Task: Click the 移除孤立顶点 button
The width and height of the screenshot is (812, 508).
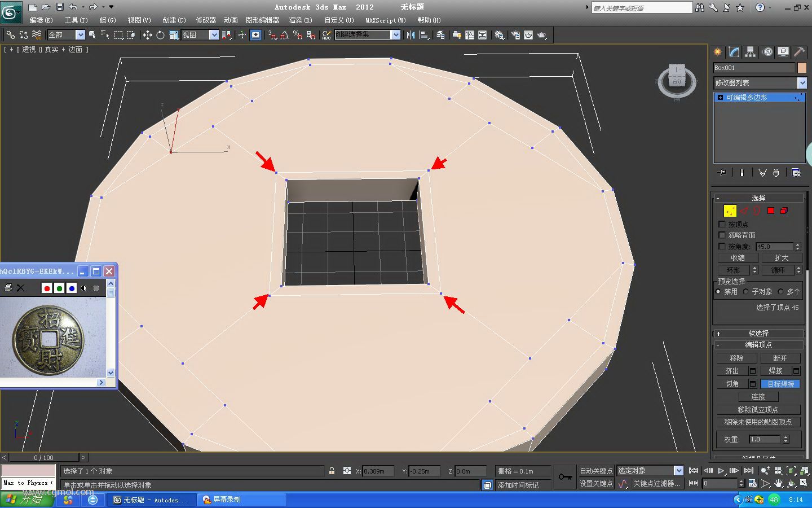Action: tap(758, 409)
